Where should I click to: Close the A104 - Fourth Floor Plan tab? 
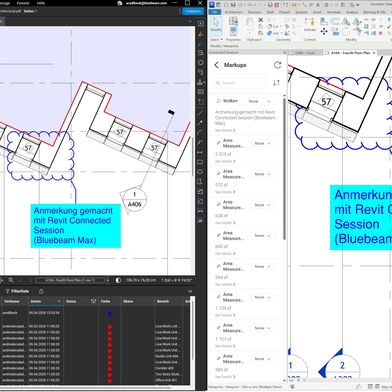point(374,53)
